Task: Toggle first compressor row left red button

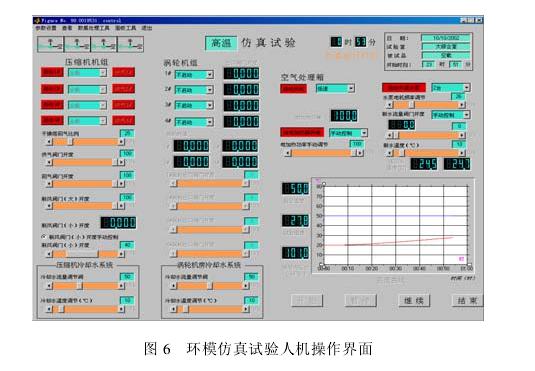Action: 52,72
